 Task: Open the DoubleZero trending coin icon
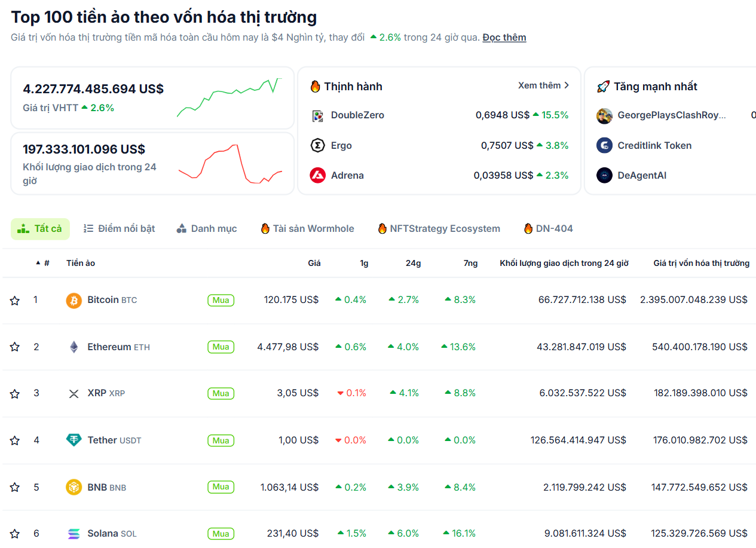[316, 115]
